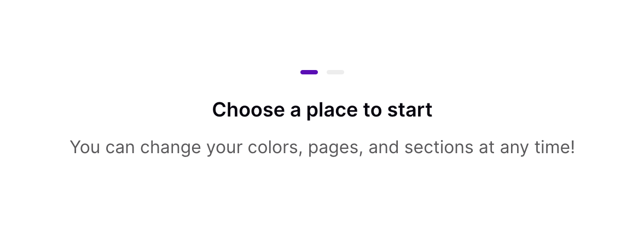This screenshot has height=227, width=644.
Task: Click the "Choose a place to start" heading
Action: pyautogui.click(x=322, y=110)
